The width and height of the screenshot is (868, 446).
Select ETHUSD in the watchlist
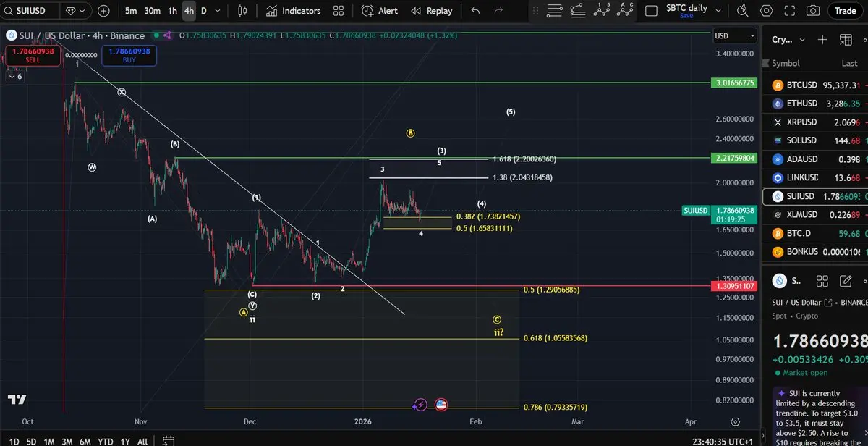tap(816, 104)
